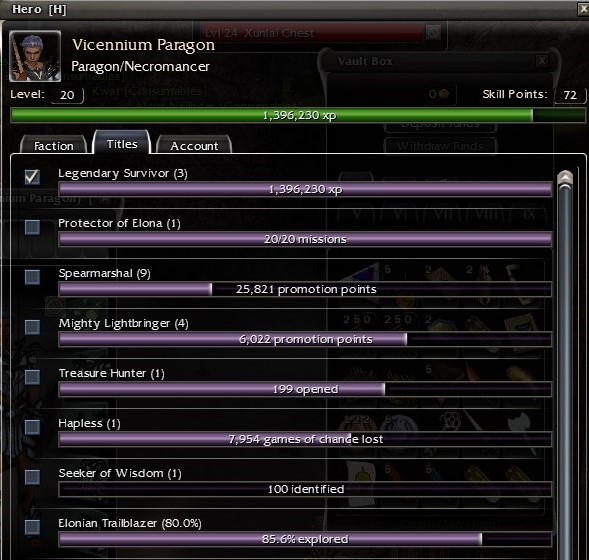Check the Elonian Trailblazer title checkbox
Screen dimensions: 589x560
[x=32, y=527]
